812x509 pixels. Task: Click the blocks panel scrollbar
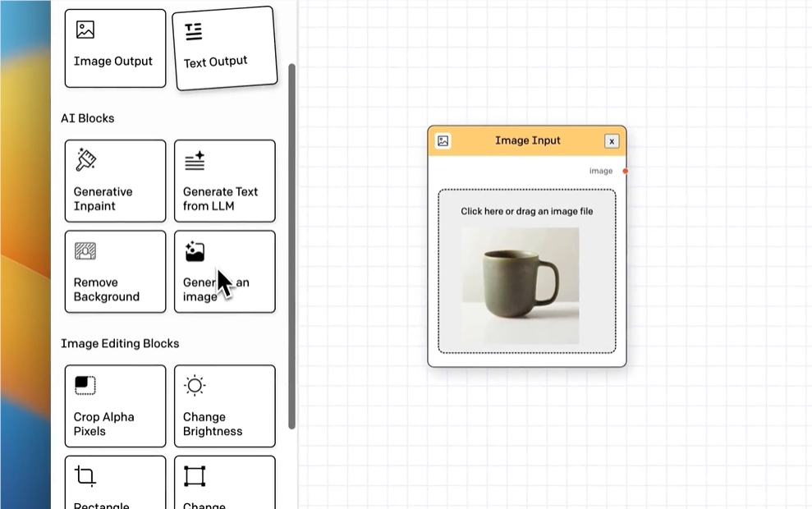coord(292,246)
